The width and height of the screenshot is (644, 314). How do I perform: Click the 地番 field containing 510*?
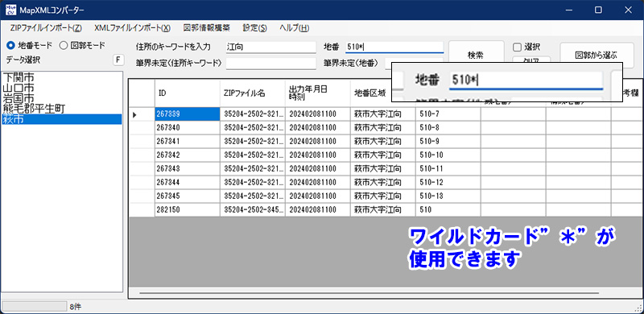(x=394, y=47)
